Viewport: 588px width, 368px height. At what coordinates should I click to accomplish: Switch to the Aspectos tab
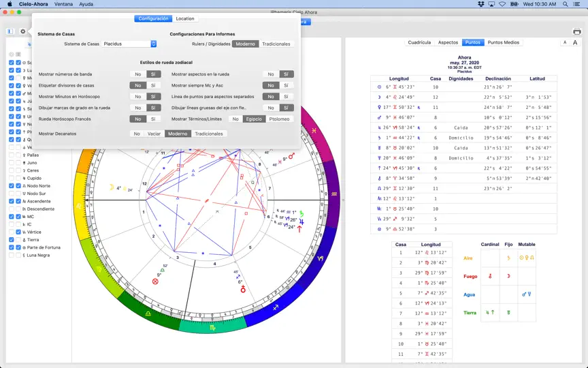448,42
